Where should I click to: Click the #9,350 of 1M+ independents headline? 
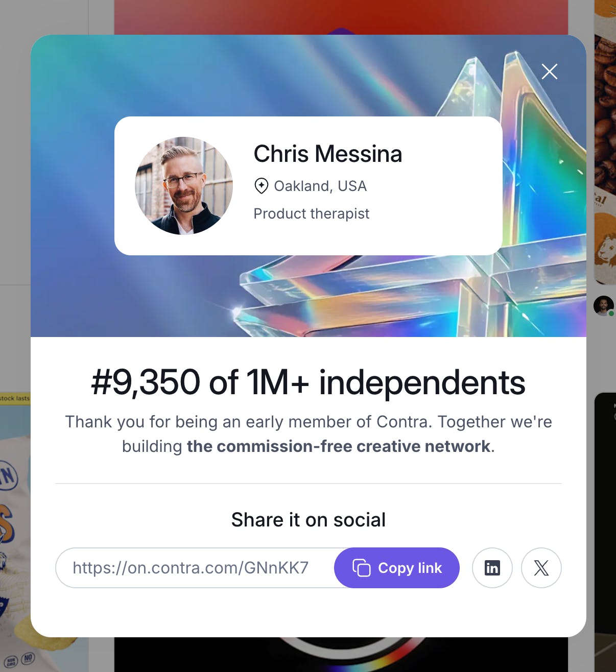309,382
